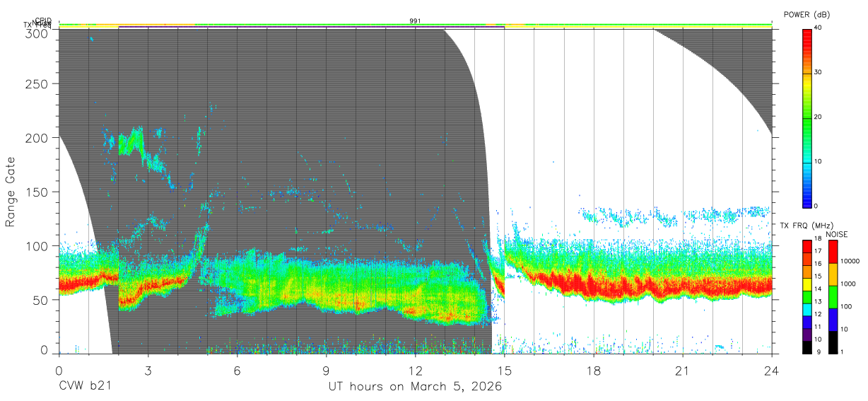Click the 30 label on the power colorbar

click(x=818, y=72)
